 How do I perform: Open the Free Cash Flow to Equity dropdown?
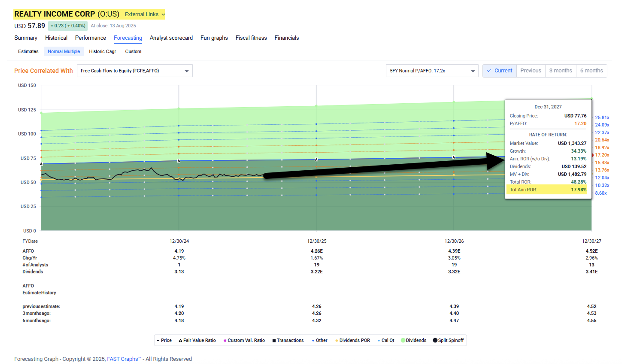click(135, 71)
